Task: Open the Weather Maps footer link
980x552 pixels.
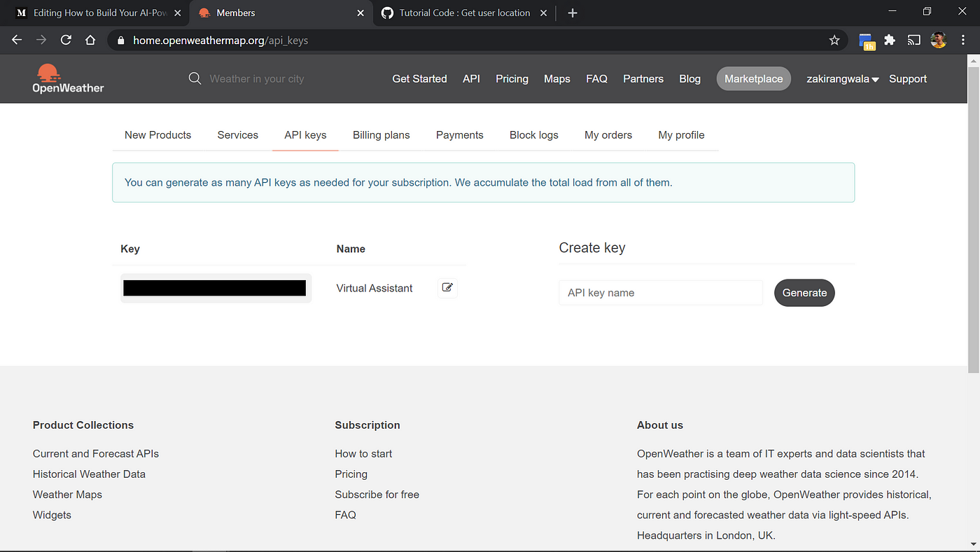Action: pyautogui.click(x=67, y=494)
